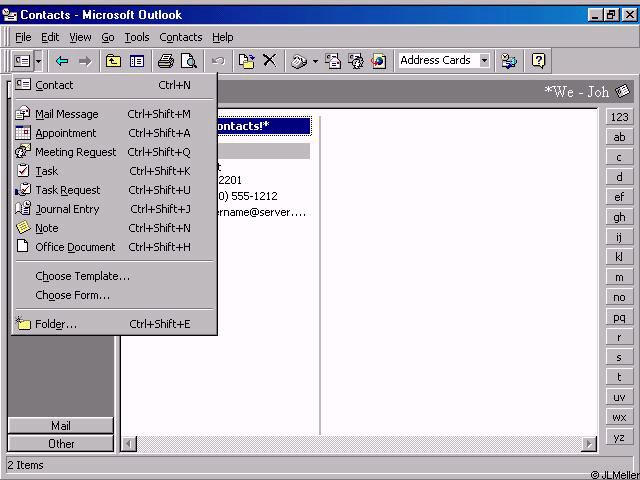Click the New Contact toolbar icon
The height and width of the screenshot is (480, 640).
pyautogui.click(x=22, y=61)
